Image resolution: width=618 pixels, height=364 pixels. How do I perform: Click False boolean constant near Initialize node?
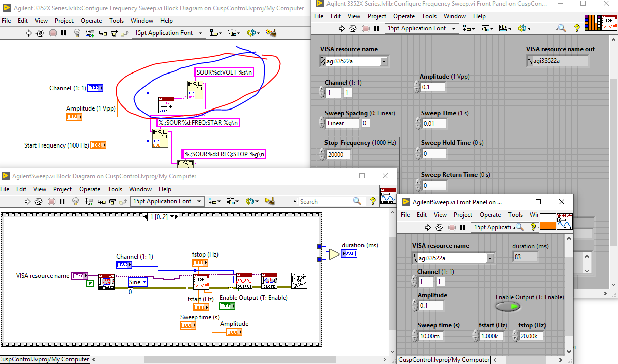tap(90, 283)
